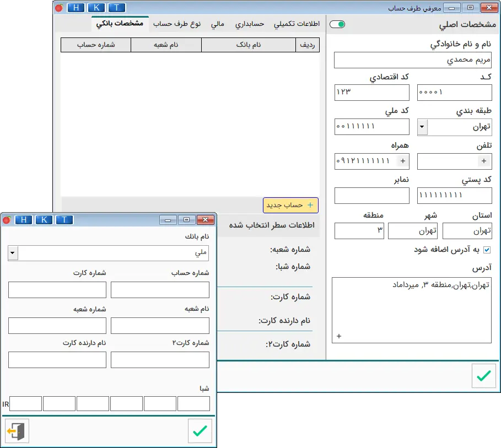Click the + icon inside the آدرس address box

point(339,335)
